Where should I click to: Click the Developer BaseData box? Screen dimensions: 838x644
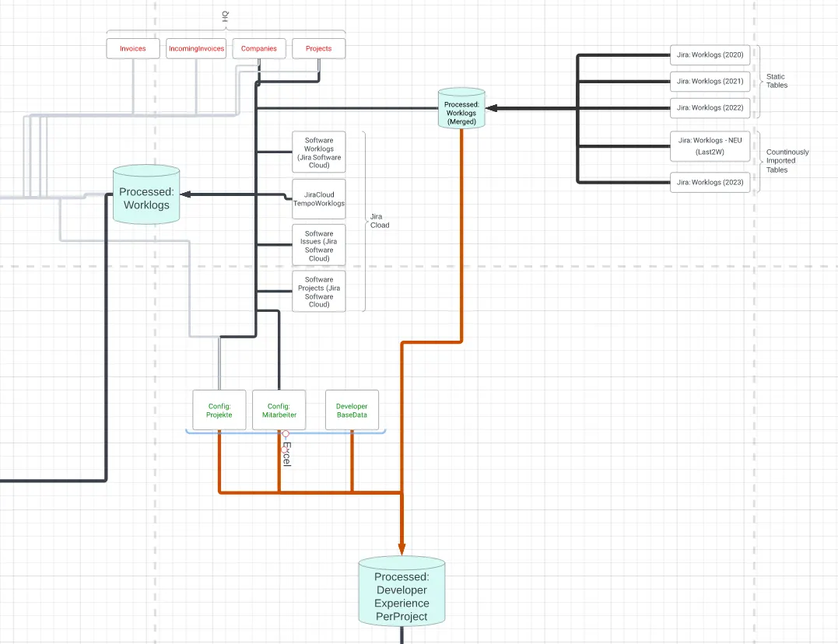[x=352, y=410]
